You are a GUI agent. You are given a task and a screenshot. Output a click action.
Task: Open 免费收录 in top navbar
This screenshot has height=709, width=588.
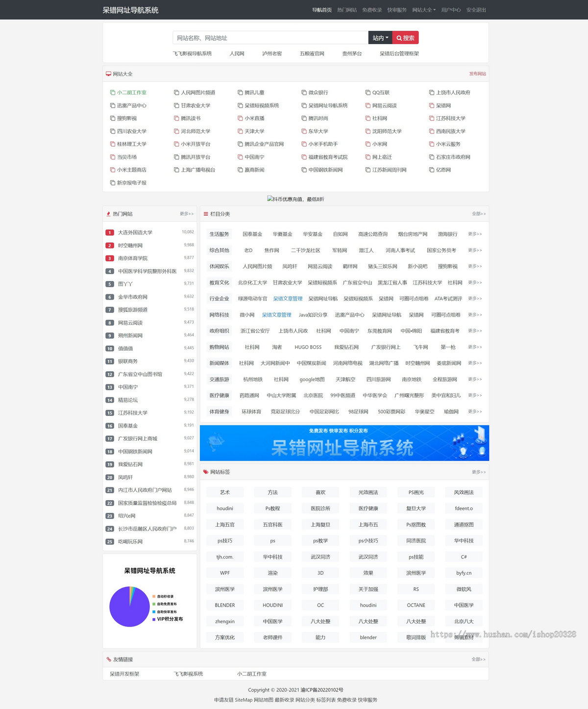(x=372, y=10)
